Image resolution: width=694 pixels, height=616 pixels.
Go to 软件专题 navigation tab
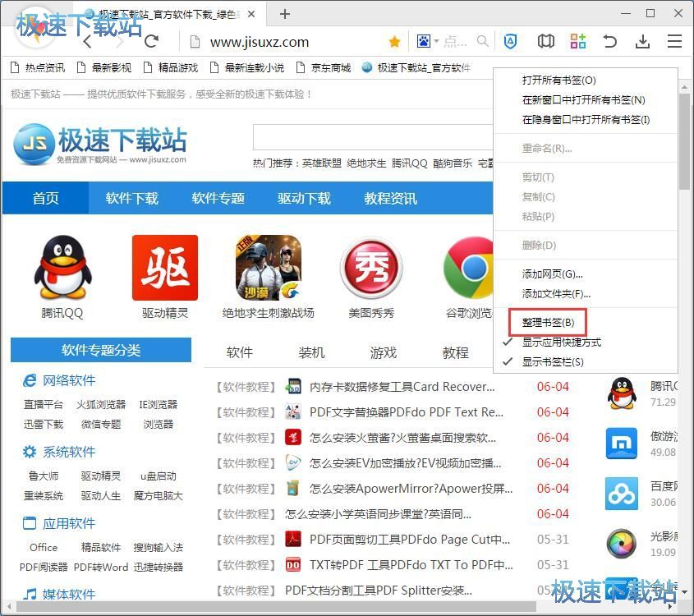[x=218, y=198]
